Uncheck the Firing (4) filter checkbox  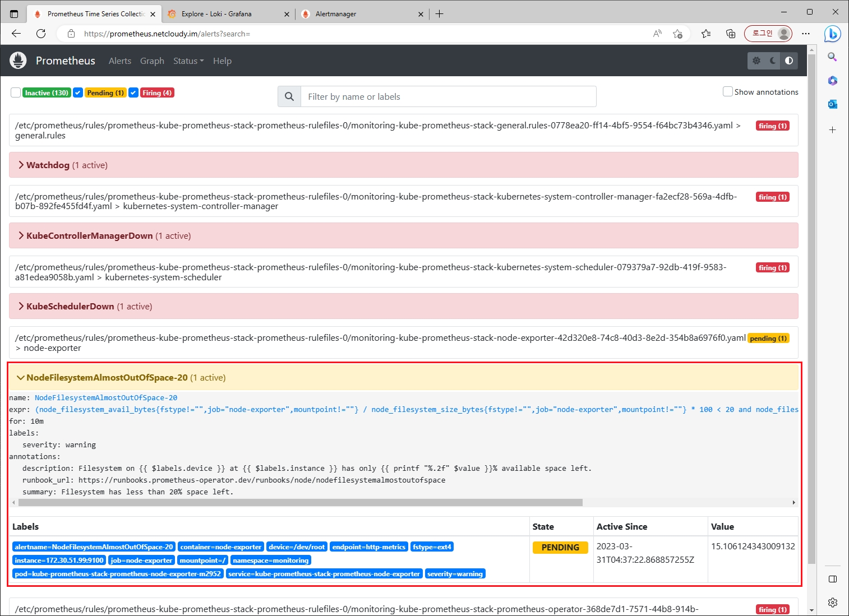pos(133,92)
